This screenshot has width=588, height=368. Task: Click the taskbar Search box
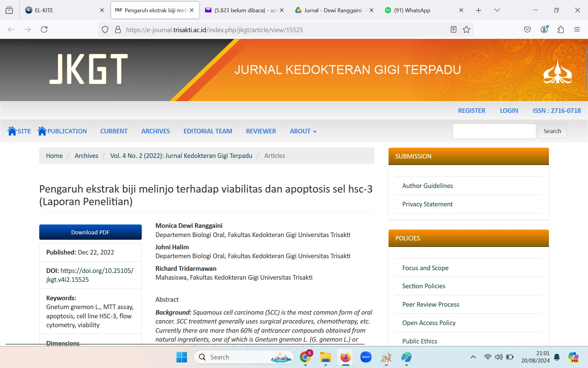pos(244,357)
